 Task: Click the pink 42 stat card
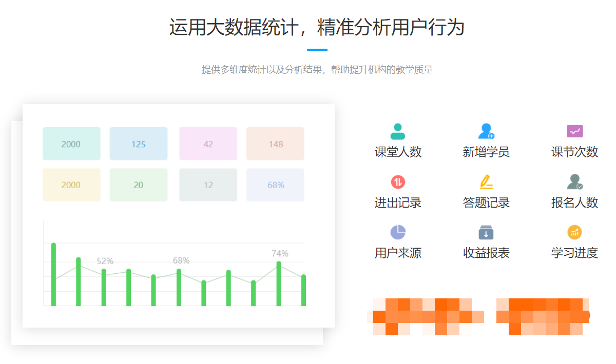(208, 144)
